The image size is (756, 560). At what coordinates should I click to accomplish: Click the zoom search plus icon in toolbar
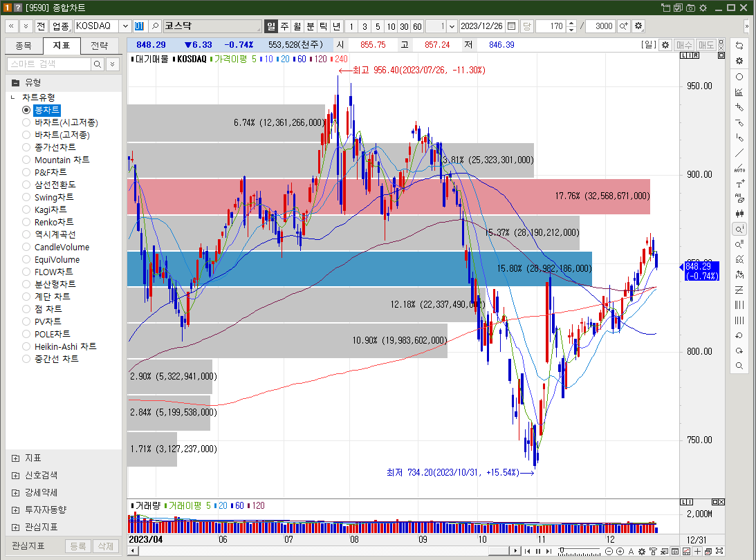pos(623,26)
